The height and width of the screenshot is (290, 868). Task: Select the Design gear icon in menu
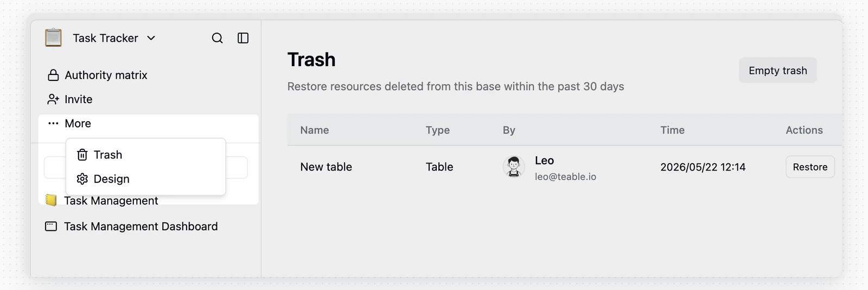point(82,179)
